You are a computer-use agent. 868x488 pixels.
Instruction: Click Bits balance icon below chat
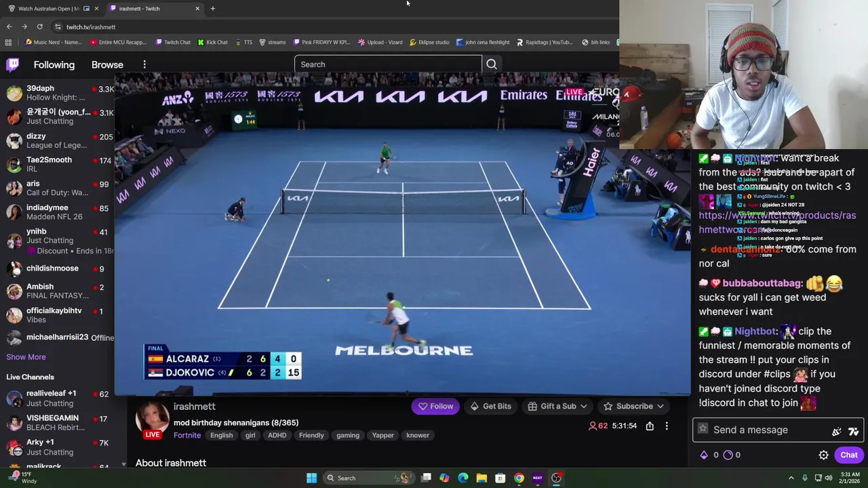[704, 455]
